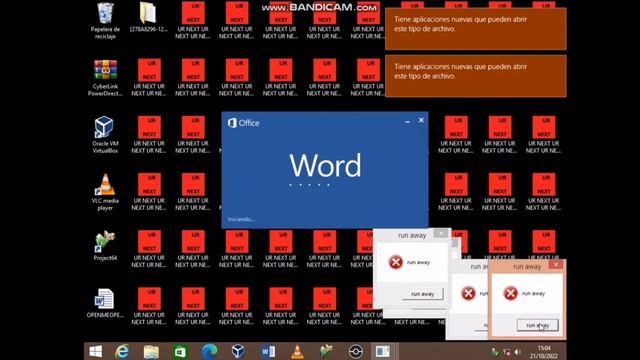Open File Explorer from the taskbar
The image size is (640, 360).
point(151,351)
